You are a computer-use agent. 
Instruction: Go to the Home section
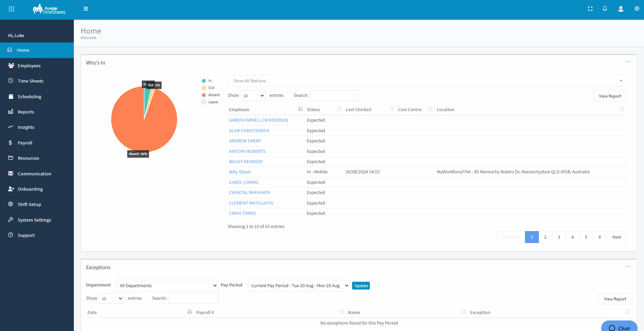pyautogui.click(x=23, y=50)
